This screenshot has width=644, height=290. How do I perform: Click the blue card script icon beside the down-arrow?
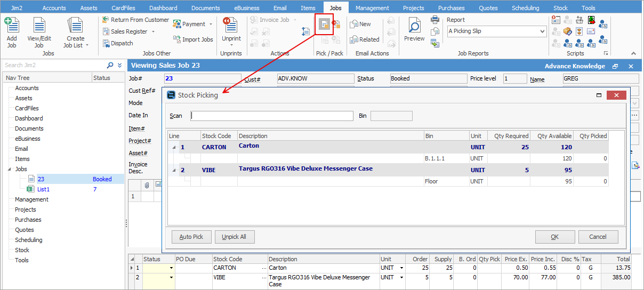(592, 31)
